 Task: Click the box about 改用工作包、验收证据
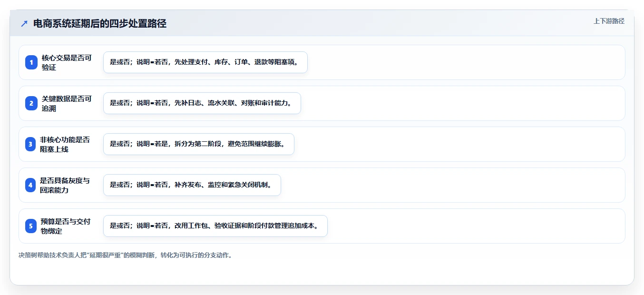215,226
